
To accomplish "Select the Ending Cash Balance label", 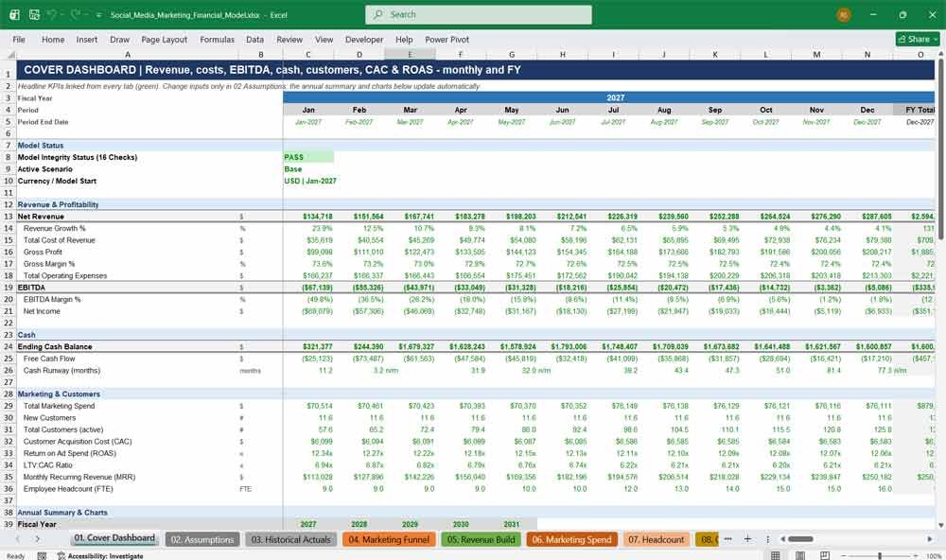I will tap(55, 346).
